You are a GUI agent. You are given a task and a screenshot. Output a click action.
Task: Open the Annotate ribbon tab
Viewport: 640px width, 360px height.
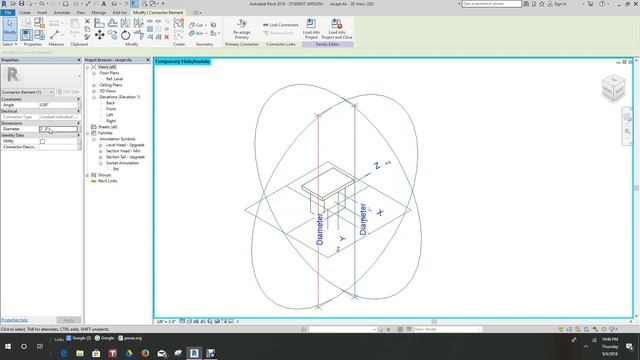tap(62, 13)
